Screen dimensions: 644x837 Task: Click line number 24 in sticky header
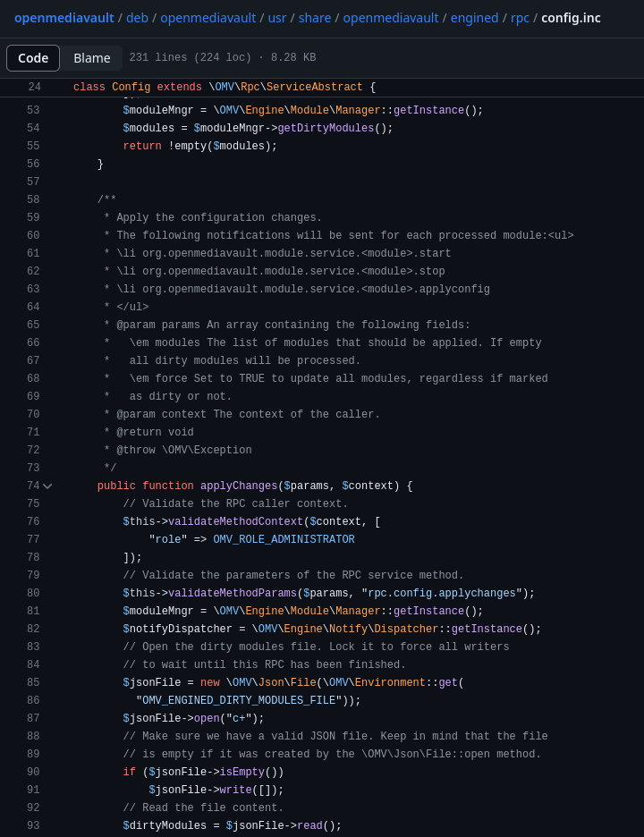(x=34, y=88)
